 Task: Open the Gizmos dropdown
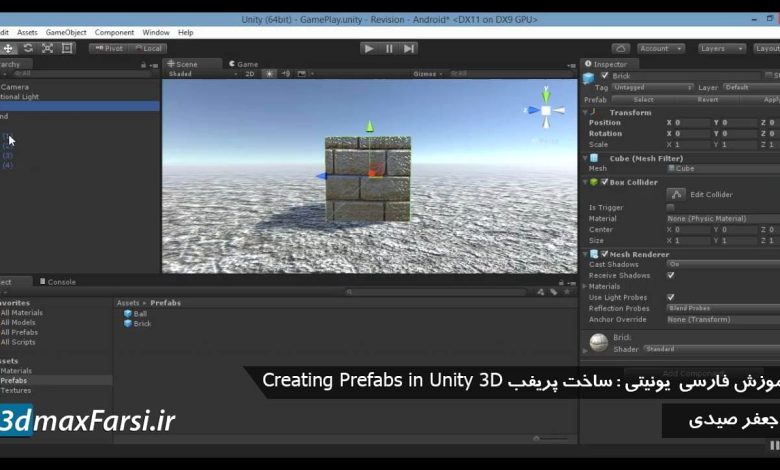coord(428,74)
